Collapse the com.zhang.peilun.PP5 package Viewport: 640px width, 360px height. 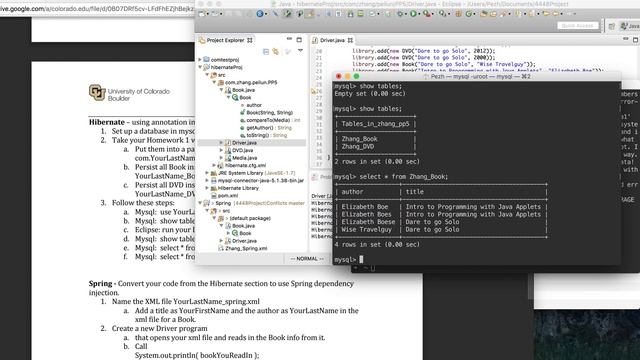[x=214, y=82]
